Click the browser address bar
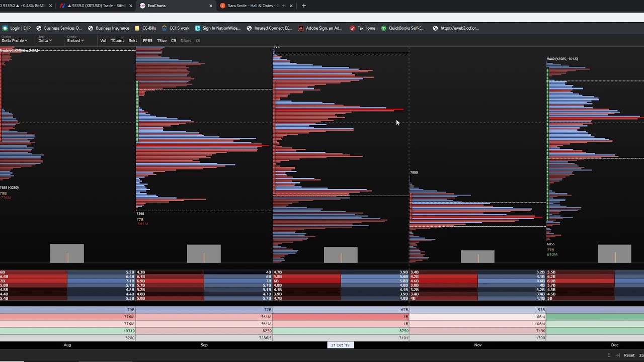The height and width of the screenshot is (362, 644). pos(322,17)
